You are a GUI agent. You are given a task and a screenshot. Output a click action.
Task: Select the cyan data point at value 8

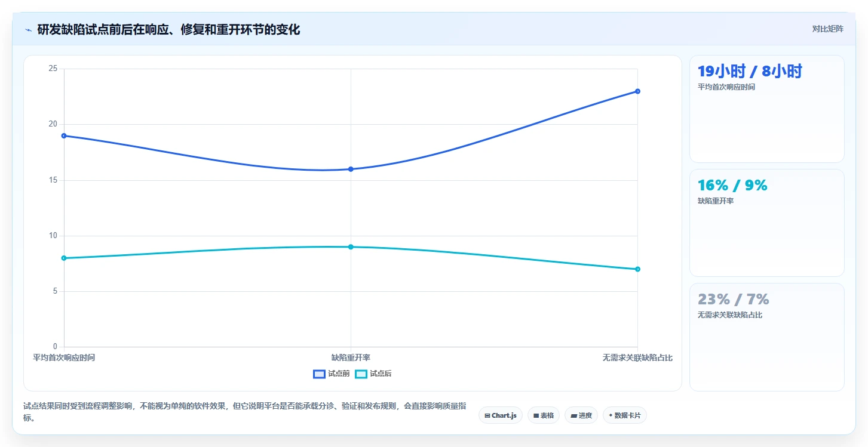(64, 258)
